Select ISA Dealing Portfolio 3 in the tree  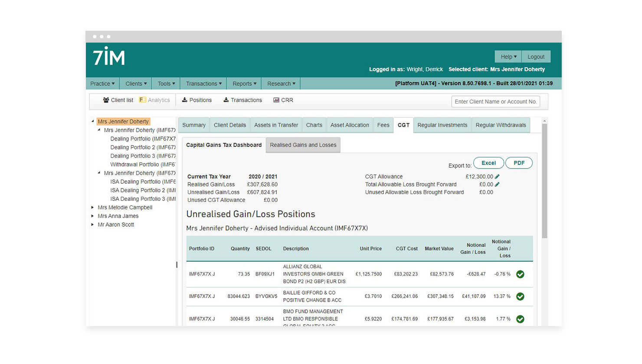coord(143,199)
